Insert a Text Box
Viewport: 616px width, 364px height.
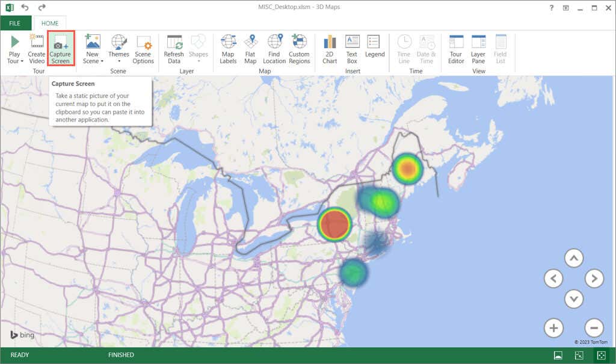(x=352, y=49)
